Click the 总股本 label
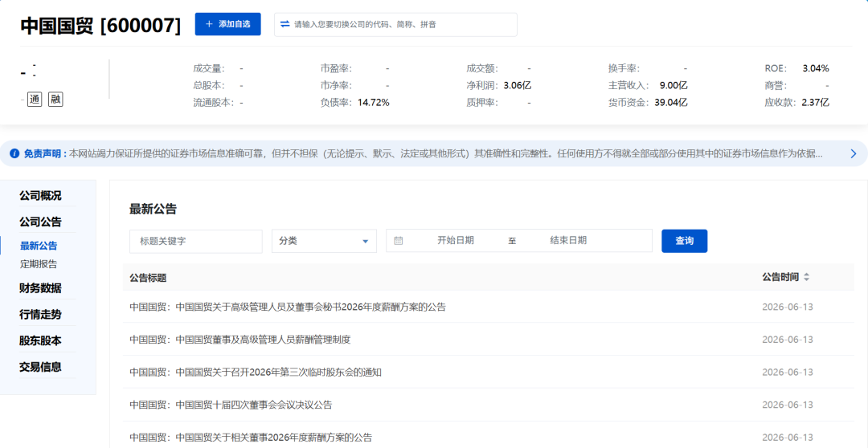This screenshot has height=448, width=868. [209, 86]
